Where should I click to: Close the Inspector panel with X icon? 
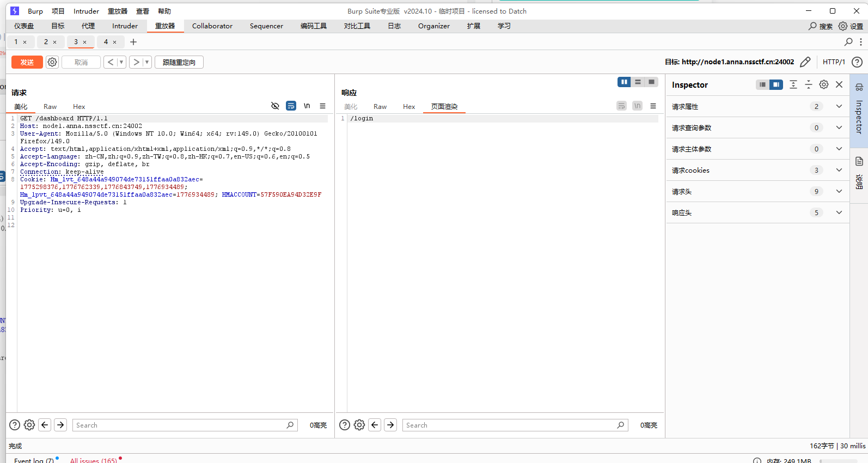click(839, 84)
